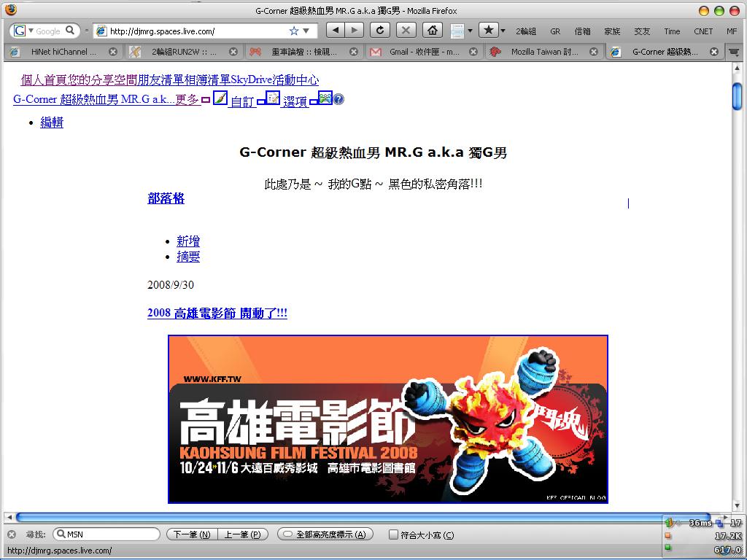
Task: Click the page view toolbar icon
Action: tap(457, 31)
